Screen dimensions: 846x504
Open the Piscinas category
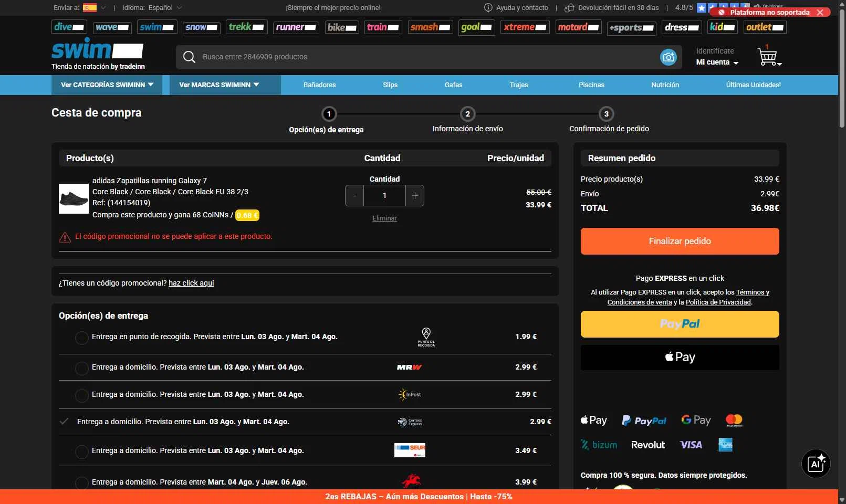click(591, 85)
